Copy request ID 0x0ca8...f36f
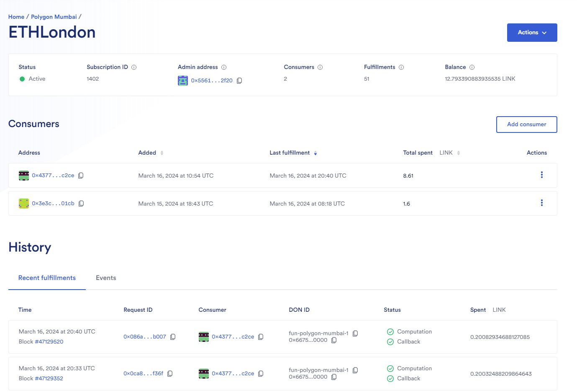Image resolution: width=577 pixels, height=392 pixels. point(170,374)
